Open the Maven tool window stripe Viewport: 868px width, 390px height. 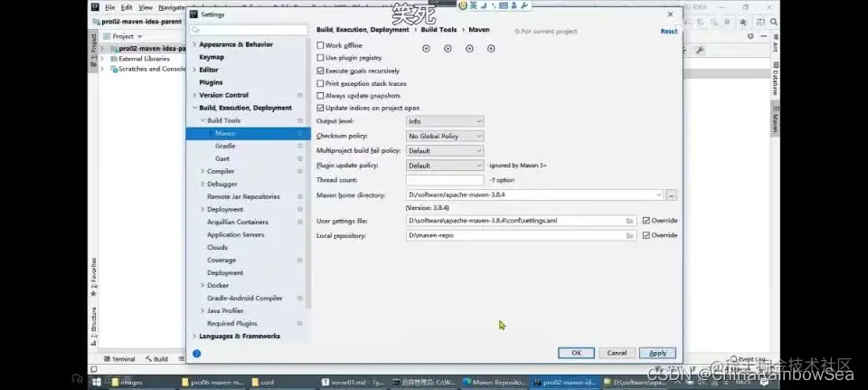775,119
